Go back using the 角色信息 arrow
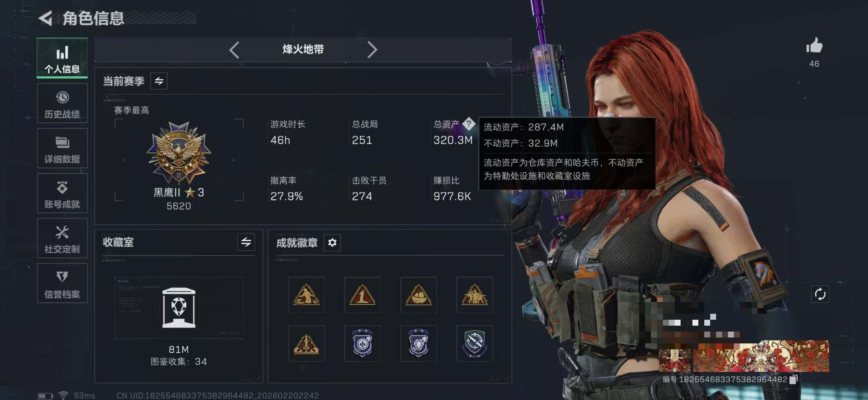 point(45,18)
